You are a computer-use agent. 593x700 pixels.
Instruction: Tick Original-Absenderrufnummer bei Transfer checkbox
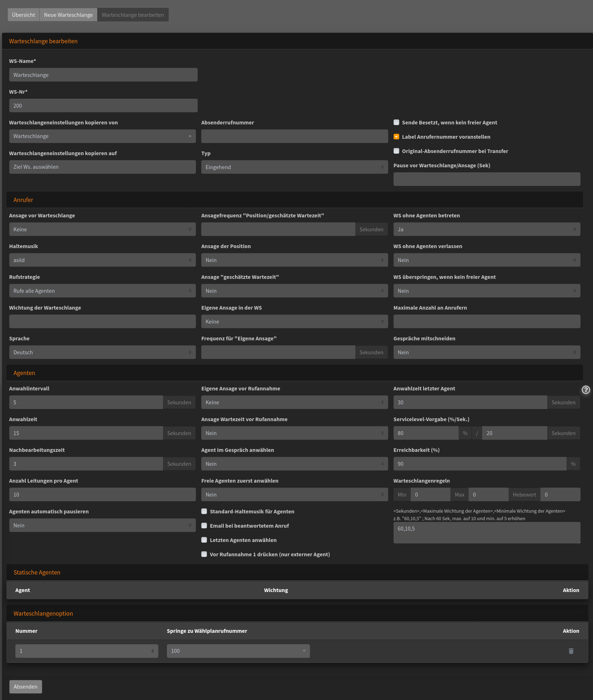click(396, 151)
